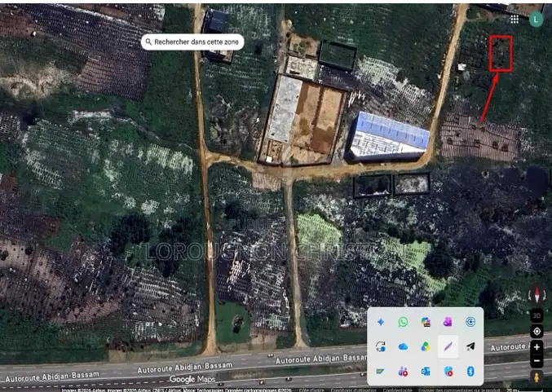
Task: Open Microsoft Teams tray icon with red badge
Action: [x=403, y=372]
